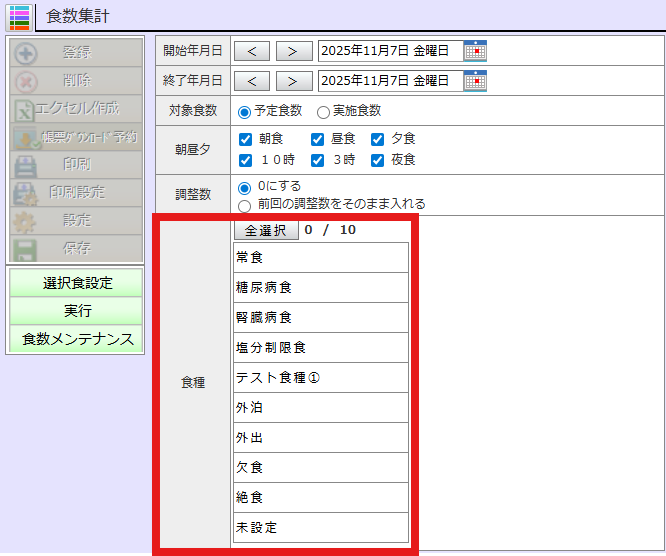
Task: Open the end date calendar picker
Action: pyautogui.click(x=475, y=81)
